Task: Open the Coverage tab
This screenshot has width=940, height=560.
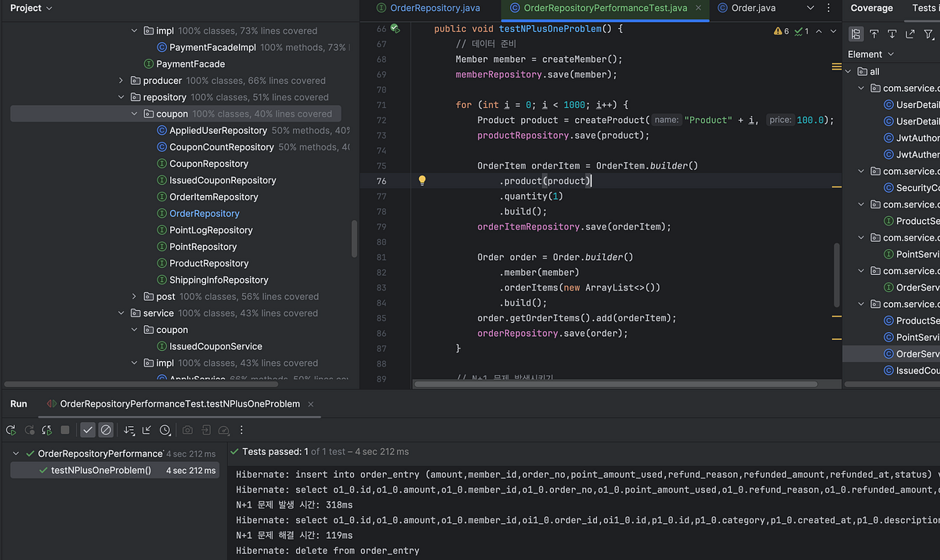Action: click(x=871, y=9)
